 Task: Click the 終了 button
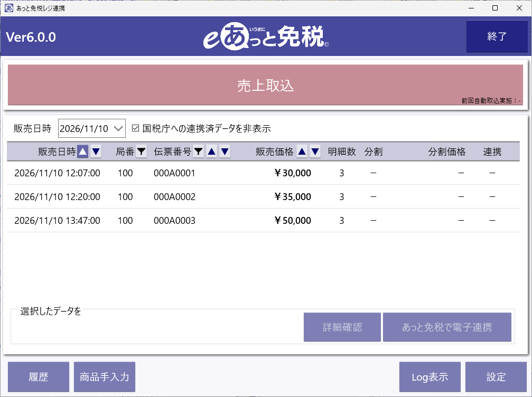coord(497,36)
